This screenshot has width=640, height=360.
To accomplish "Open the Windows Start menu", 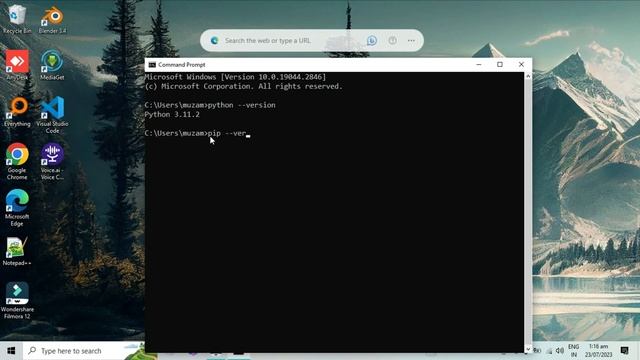I will [11, 351].
